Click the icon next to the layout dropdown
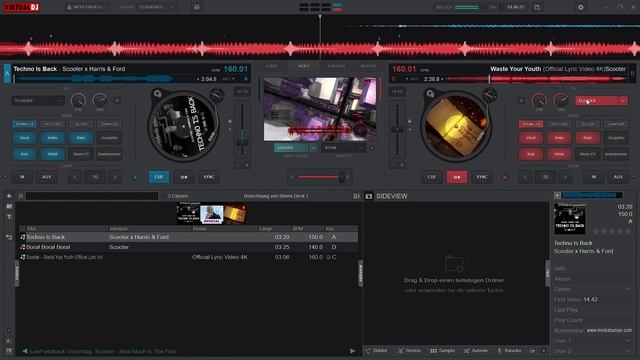 point(197,7)
